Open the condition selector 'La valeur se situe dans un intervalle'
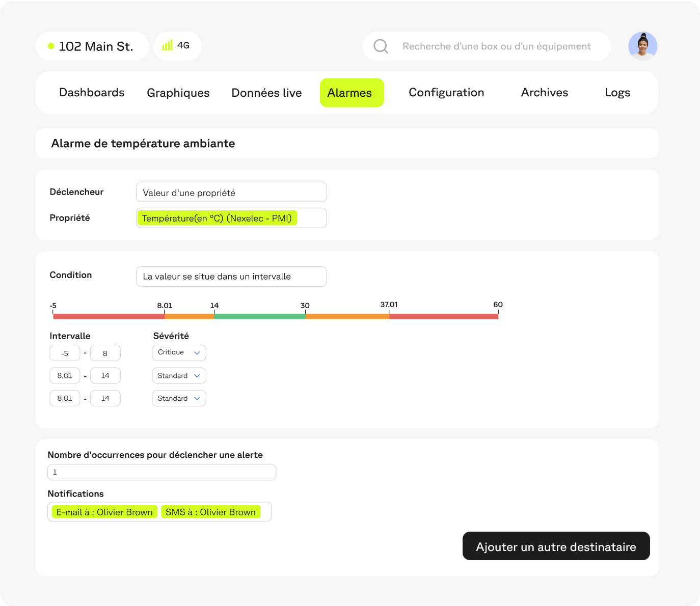This screenshot has width=700, height=606. pyautogui.click(x=231, y=277)
